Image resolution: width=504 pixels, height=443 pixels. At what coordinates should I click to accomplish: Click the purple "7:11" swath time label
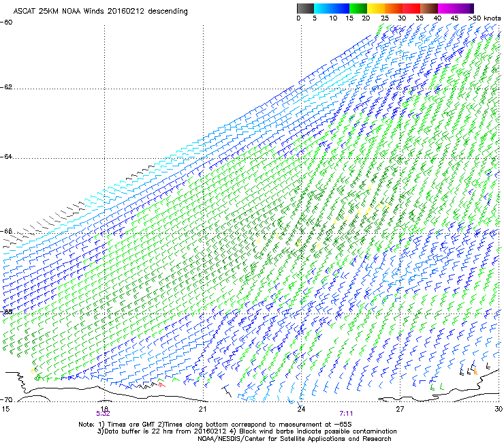coord(346,414)
